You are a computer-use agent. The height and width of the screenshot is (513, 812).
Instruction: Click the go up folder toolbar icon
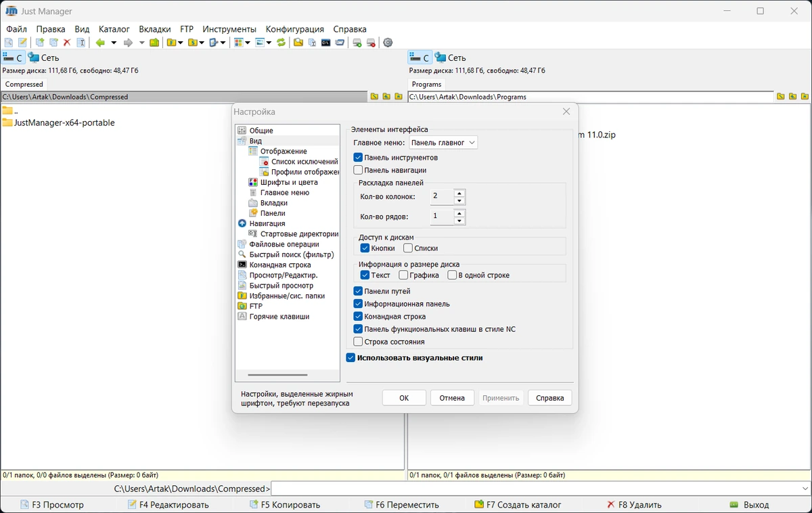click(154, 43)
